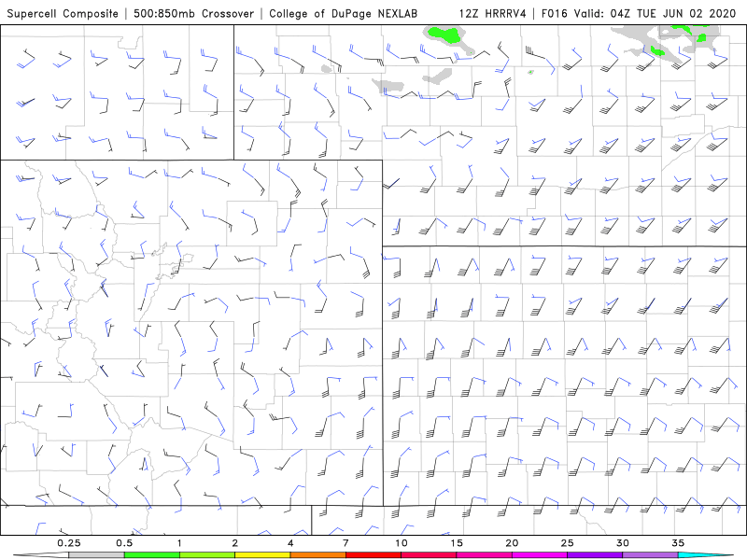747x560 pixels.
Task: Select the yellow color bar segment
Action: (262, 555)
